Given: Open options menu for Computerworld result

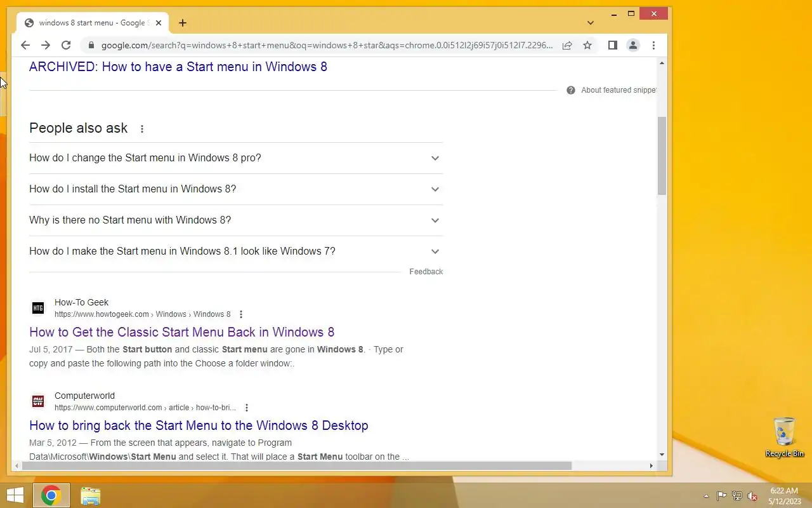Looking at the screenshot, I should (246, 408).
